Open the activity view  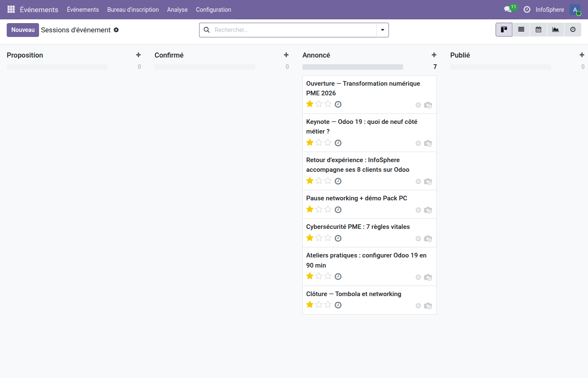572,29
